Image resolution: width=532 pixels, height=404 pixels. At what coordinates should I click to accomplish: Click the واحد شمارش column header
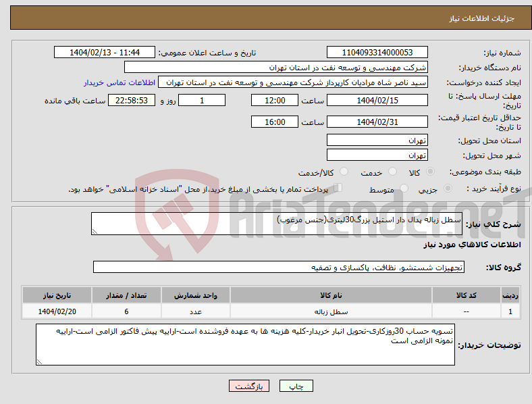tap(195, 295)
